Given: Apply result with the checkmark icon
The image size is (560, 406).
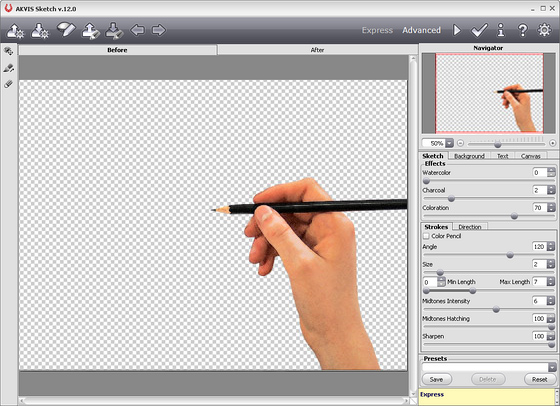Looking at the screenshot, I should click(x=479, y=30).
